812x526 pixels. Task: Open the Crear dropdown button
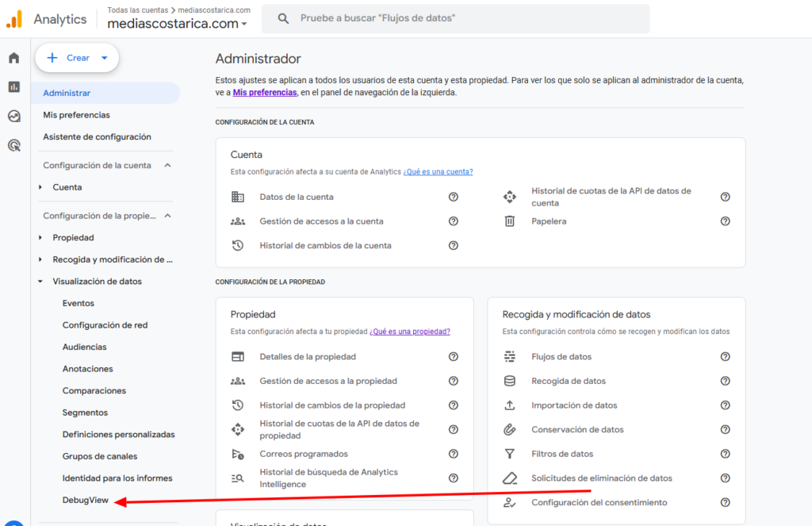(x=77, y=58)
